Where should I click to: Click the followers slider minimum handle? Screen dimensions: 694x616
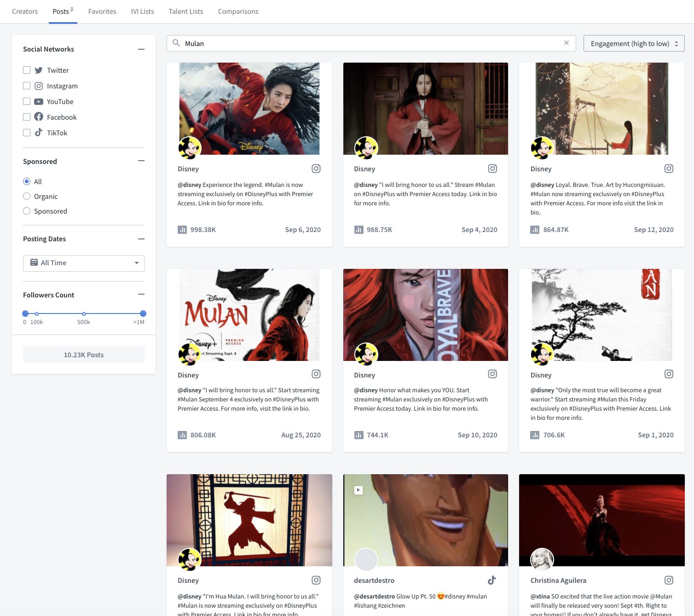pyautogui.click(x=25, y=314)
